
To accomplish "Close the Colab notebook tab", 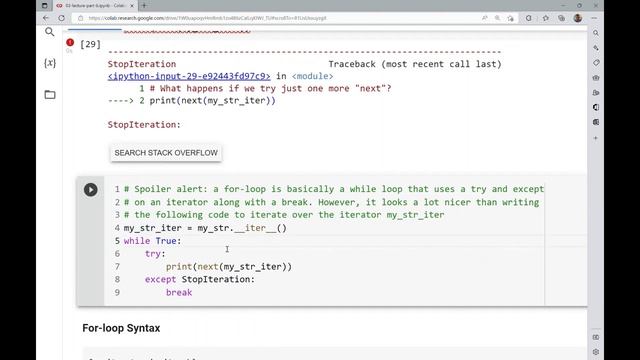I will tap(132, 6).
